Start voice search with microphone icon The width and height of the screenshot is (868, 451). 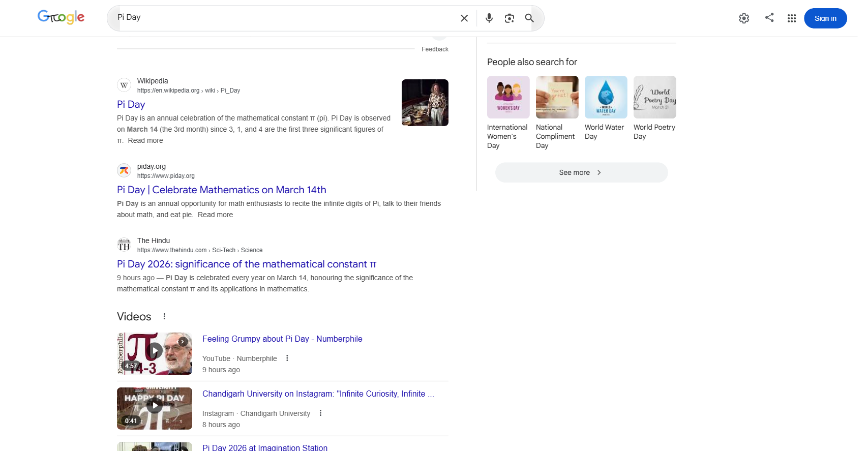tap(489, 18)
